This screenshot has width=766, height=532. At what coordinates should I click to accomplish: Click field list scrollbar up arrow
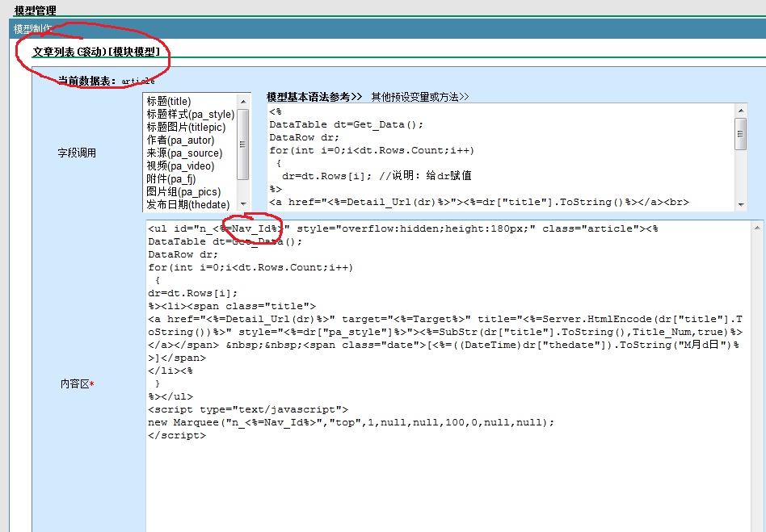pos(243,102)
